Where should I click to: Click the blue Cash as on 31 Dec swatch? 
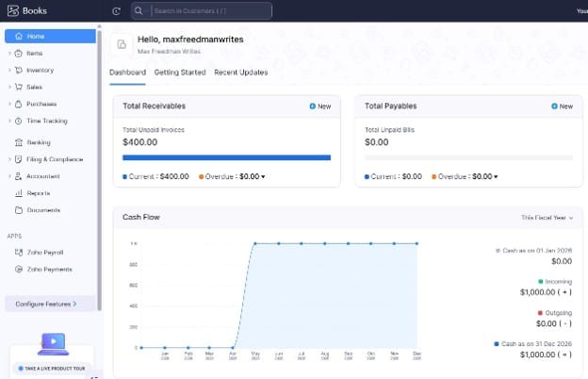tap(497, 344)
